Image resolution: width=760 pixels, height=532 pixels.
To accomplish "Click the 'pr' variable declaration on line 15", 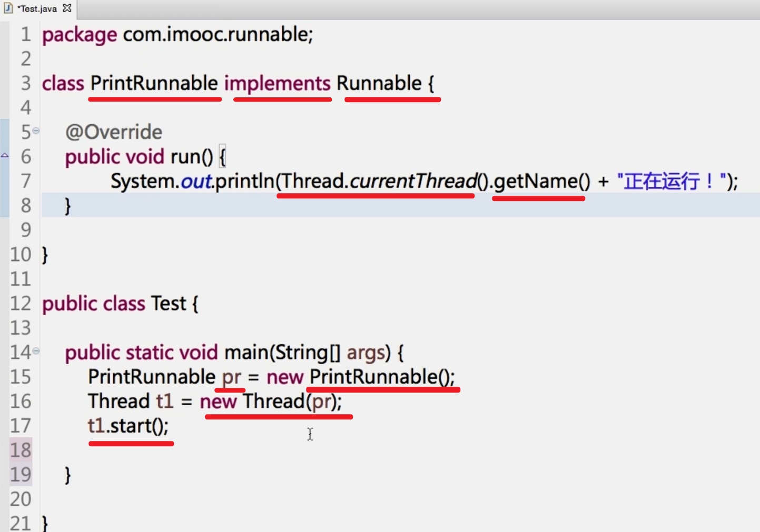I will [231, 378].
